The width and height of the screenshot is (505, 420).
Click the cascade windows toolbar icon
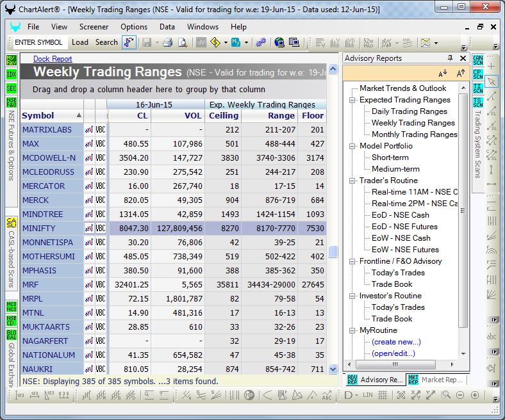(294, 42)
